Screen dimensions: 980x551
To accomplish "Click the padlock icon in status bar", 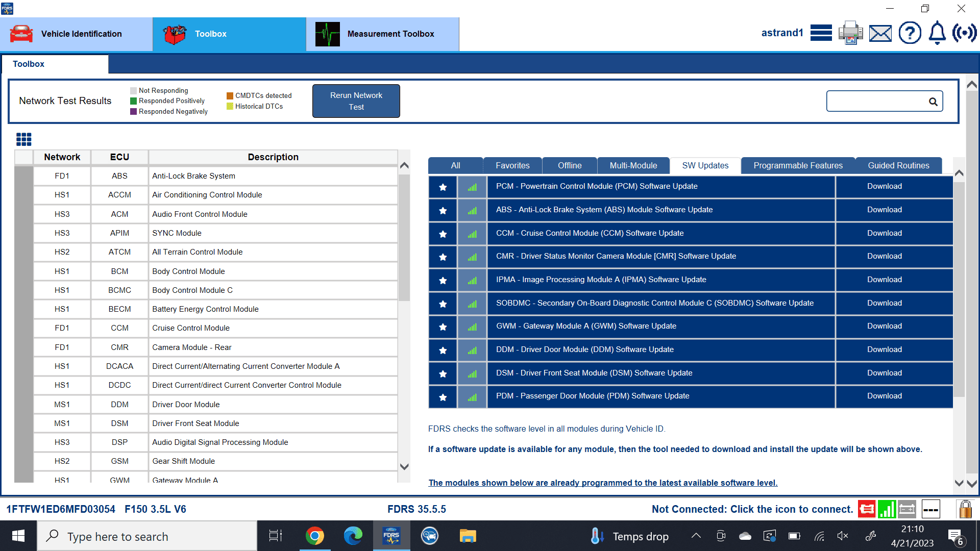I will 965,509.
